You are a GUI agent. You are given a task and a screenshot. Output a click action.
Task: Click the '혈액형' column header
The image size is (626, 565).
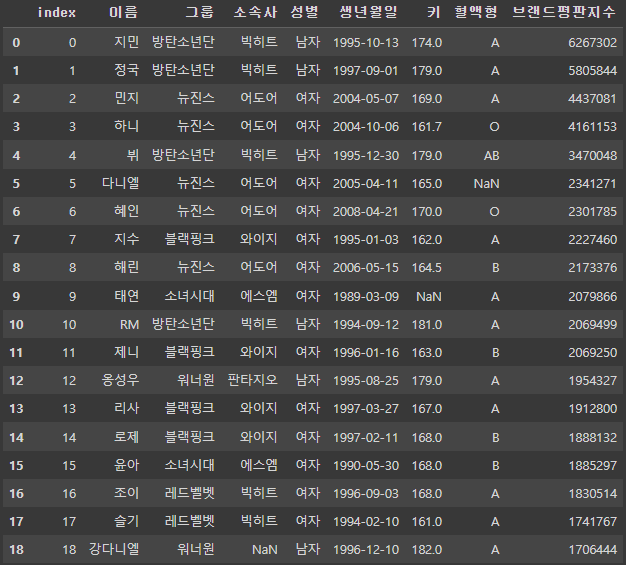(x=476, y=12)
